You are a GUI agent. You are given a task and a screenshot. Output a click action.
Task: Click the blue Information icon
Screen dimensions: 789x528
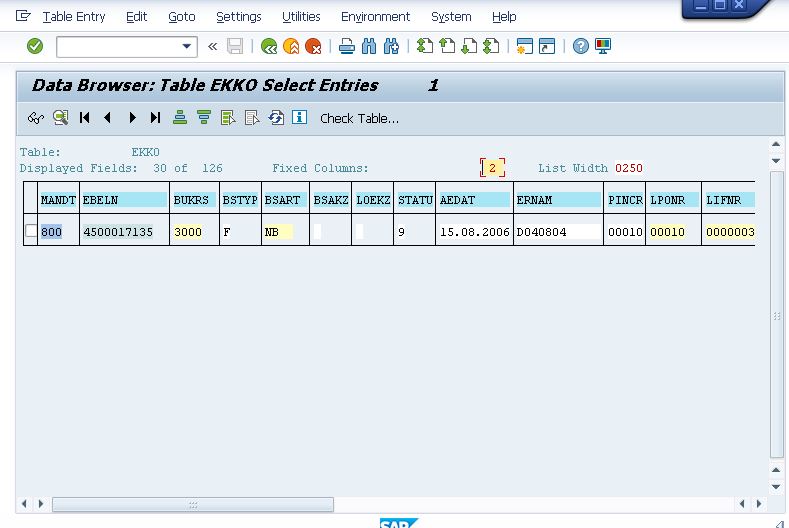coord(299,118)
